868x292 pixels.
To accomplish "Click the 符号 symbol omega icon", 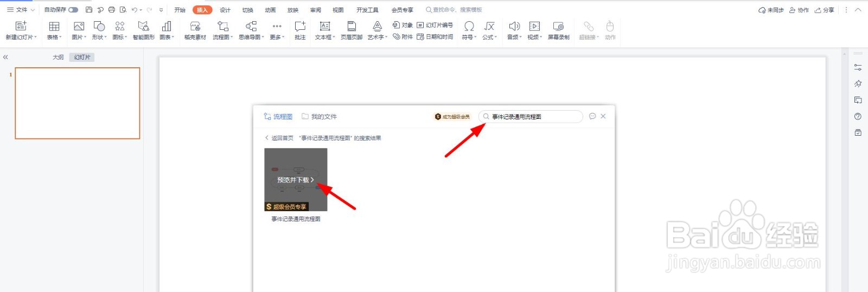I will click(x=469, y=26).
